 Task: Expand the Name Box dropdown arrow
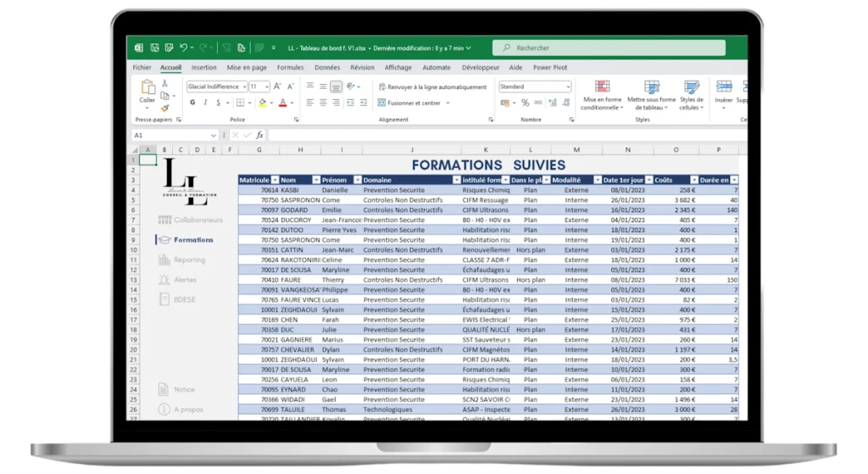[213, 136]
